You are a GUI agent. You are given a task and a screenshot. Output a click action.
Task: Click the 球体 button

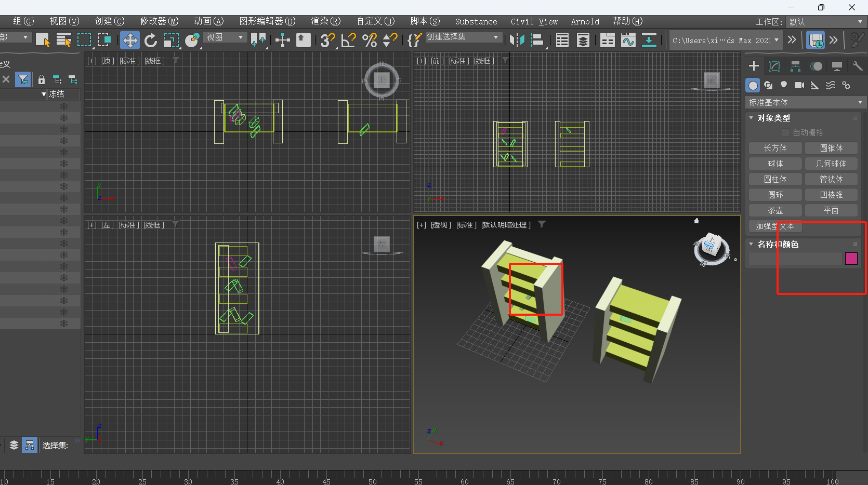[775, 164]
